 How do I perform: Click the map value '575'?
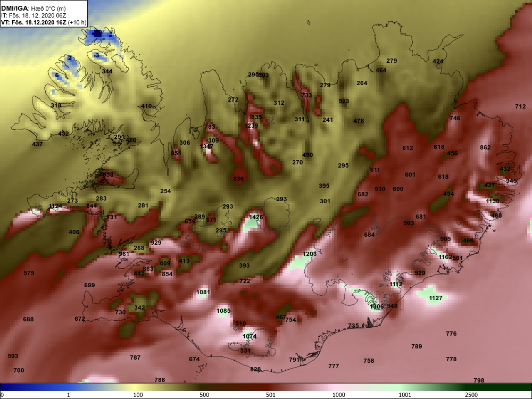coord(29,273)
